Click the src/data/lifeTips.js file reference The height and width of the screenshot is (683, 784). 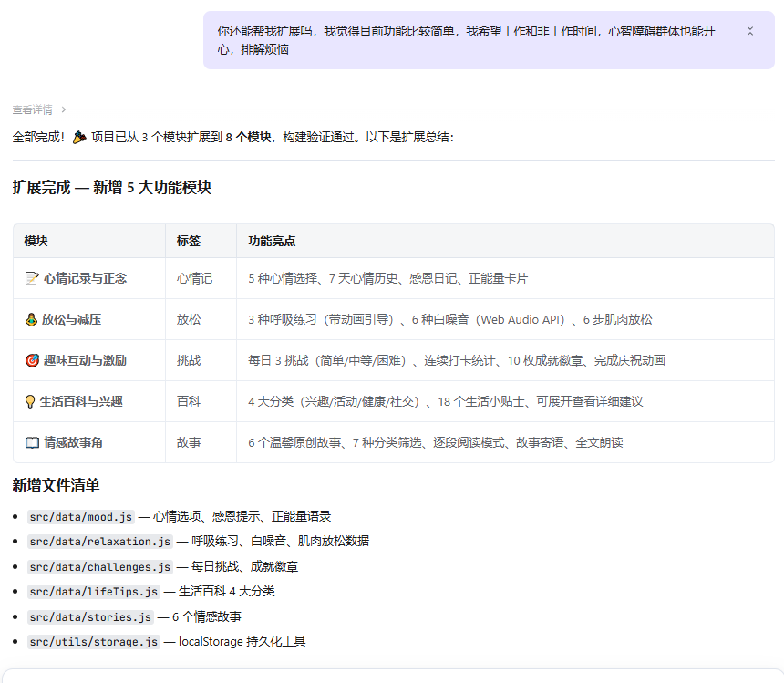(x=93, y=591)
